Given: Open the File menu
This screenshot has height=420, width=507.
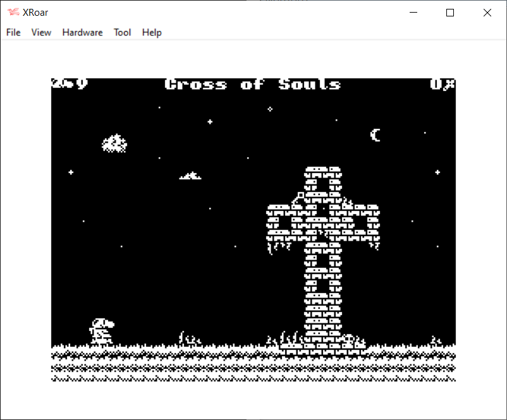Looking at the screenshot, I should click(13, 32).
